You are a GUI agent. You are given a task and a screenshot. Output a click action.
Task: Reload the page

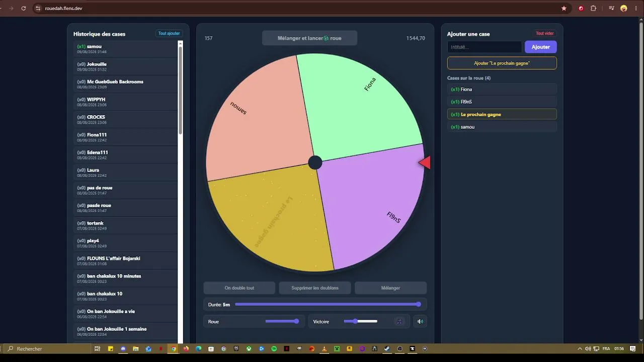coord(24,8)
